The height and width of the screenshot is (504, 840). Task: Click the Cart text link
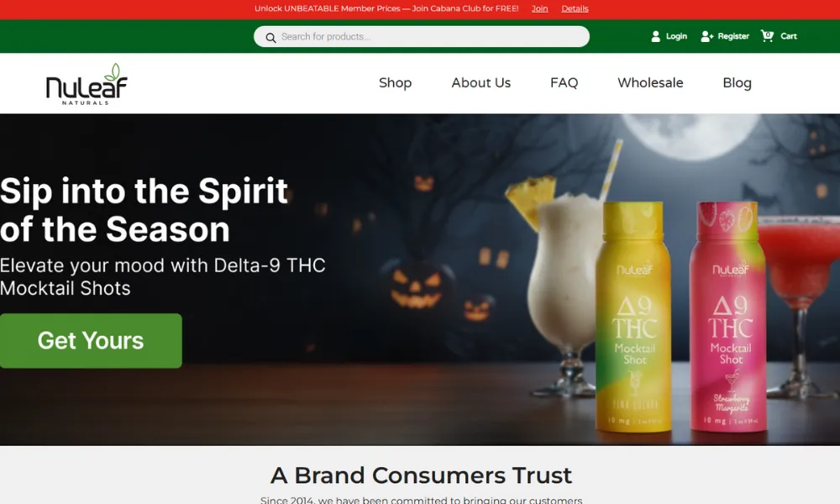(789, 36)
